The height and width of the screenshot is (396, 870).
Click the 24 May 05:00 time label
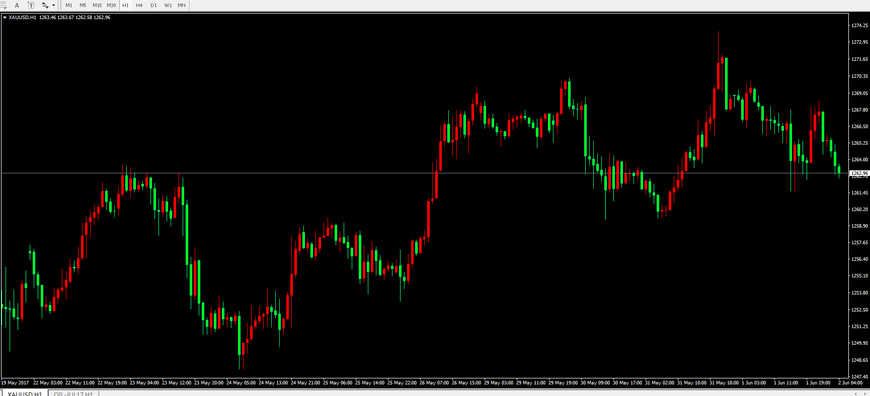(x=241, y=382)
